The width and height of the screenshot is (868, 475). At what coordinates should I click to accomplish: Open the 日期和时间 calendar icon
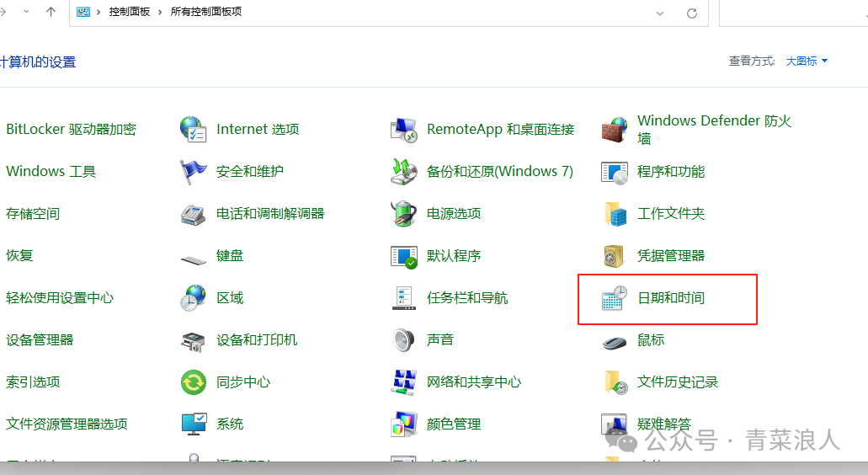[x=615, y=298]
